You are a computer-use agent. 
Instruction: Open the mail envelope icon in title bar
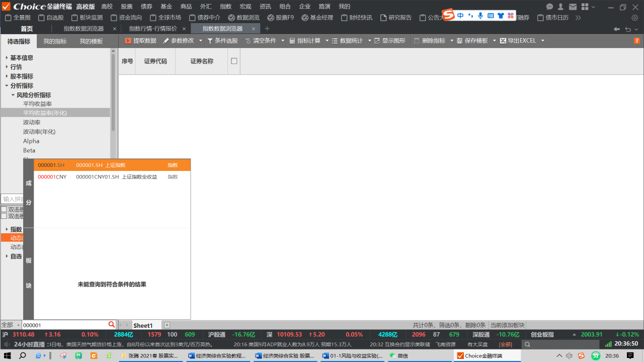[x=573, y=7]
